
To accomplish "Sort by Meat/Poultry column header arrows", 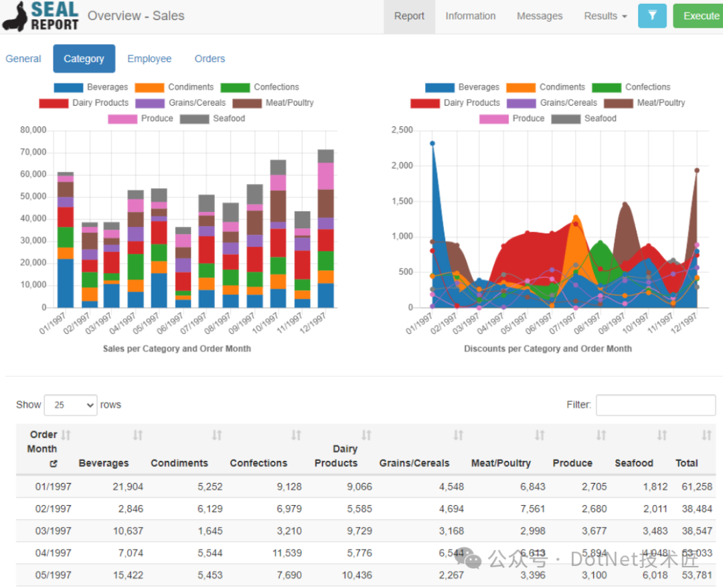I will pos(539,435).
